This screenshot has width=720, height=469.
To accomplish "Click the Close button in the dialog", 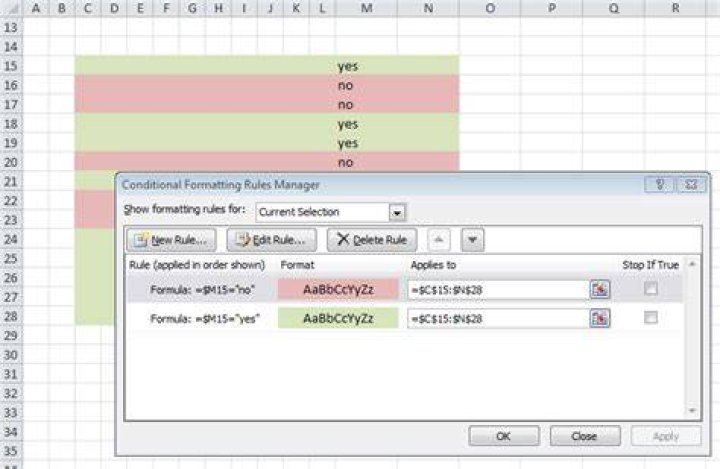I will click(x=585, y=436).
